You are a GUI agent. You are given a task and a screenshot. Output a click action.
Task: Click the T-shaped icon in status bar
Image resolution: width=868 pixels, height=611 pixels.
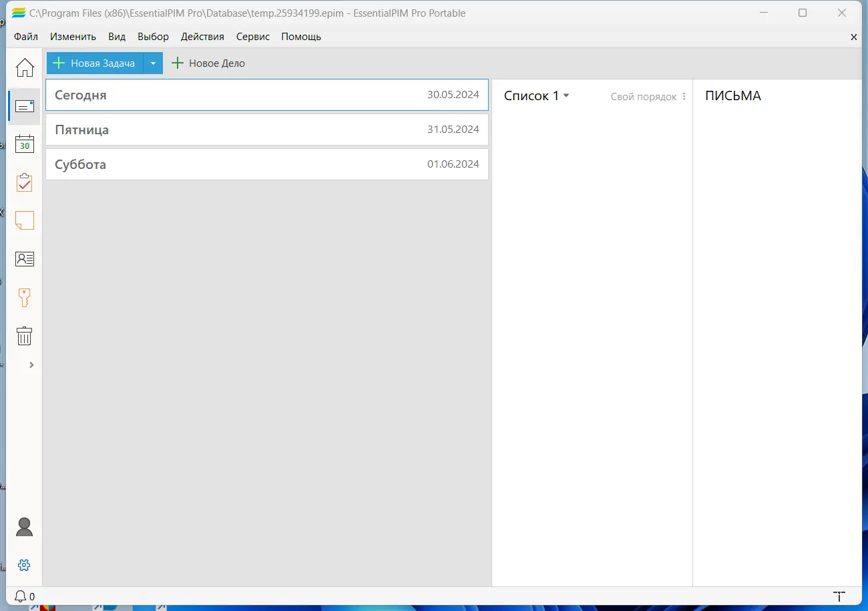click(839, 596)
